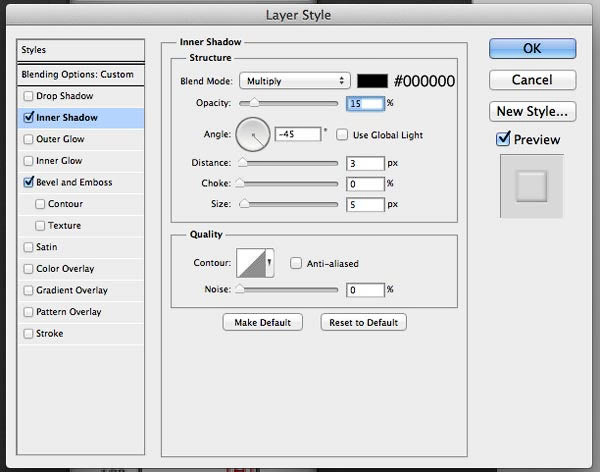Enable the Texture sub-option checkbox
This screenshot has height=472, width=600.
click(40, 225)
